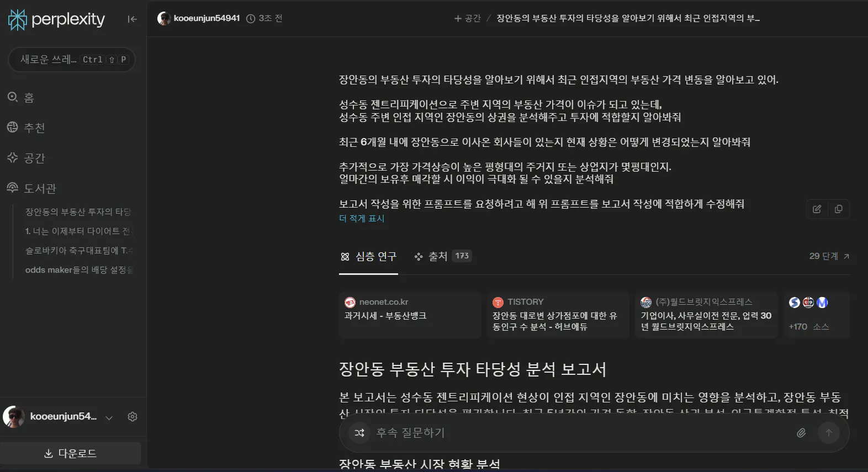View the +170 more sources card

pos(817,314)
